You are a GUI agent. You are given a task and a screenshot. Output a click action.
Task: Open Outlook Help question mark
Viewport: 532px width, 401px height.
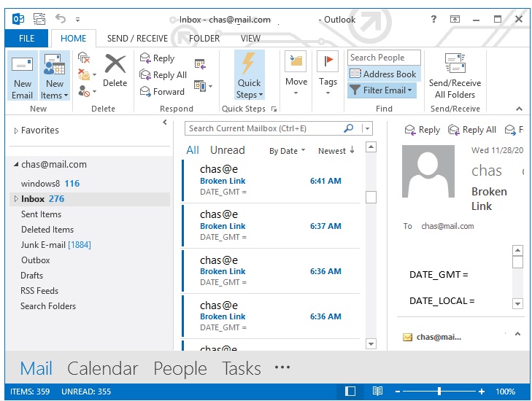433,19
